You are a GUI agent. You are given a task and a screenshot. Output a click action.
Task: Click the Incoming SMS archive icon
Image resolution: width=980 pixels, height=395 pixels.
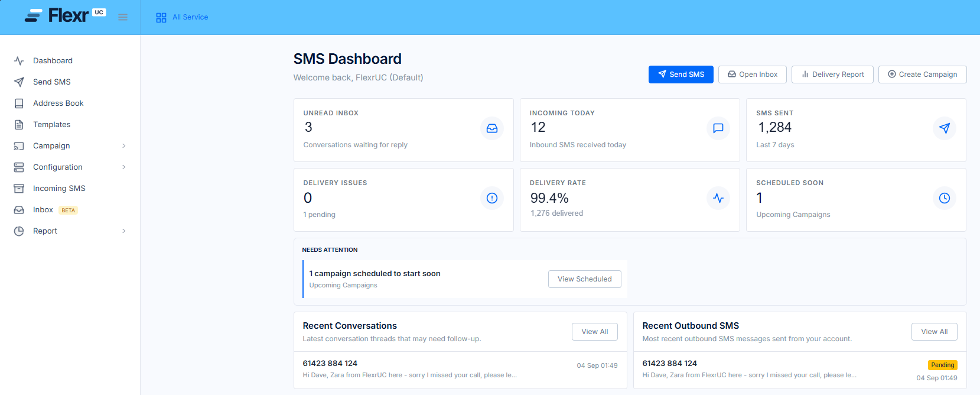(19, 189)
